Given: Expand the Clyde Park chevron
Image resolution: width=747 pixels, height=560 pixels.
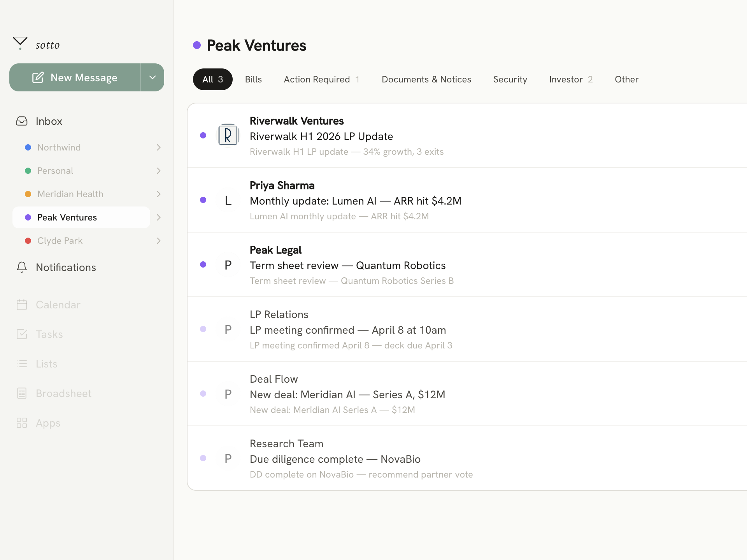Looking at the screenshot, I should coord(158,241).
